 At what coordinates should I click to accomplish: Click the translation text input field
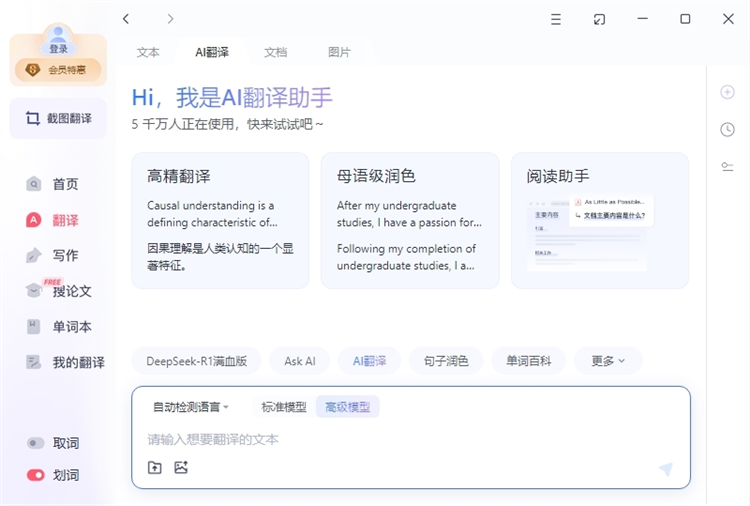(x=410, y=440)
